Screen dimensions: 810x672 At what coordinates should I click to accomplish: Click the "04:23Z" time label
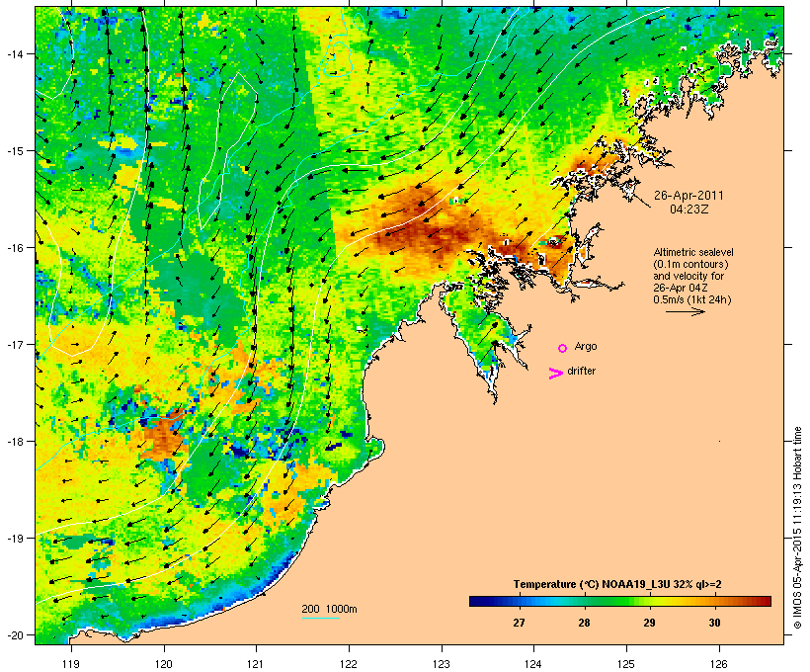click(689, 210)
